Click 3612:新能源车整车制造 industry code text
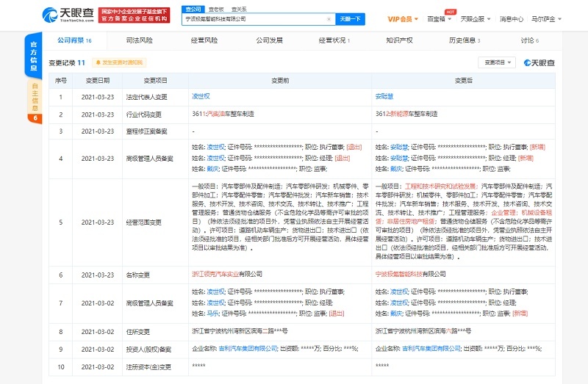This screenshot has height=384, width=588. [x=406, y=114]
